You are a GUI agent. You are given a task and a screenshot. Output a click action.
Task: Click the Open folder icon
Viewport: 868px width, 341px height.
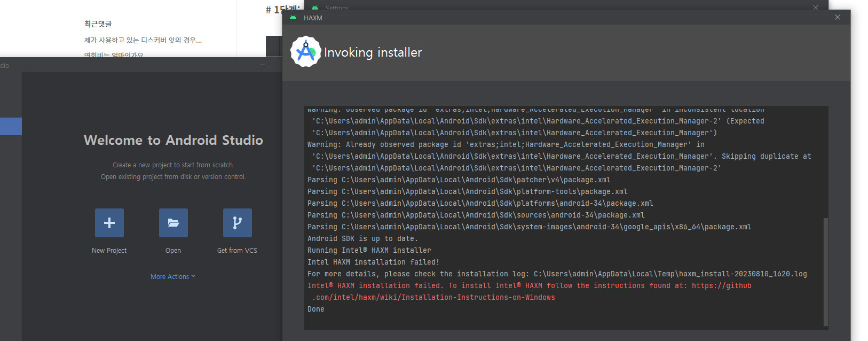173,223
